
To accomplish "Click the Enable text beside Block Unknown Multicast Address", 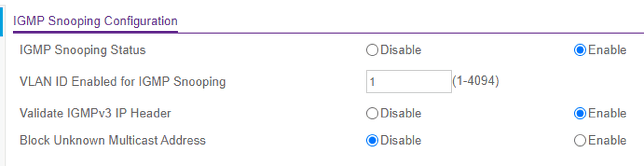I will pos(607,141).
